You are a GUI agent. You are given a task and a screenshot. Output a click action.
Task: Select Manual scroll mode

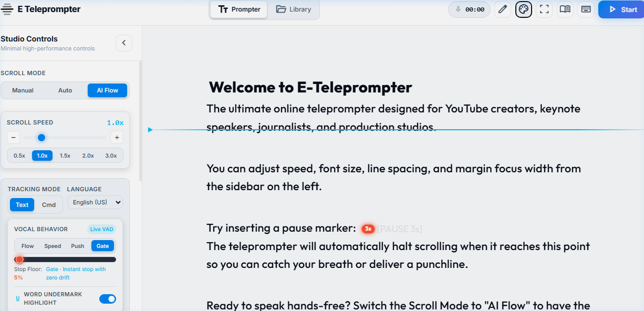[x=23, y=90]
